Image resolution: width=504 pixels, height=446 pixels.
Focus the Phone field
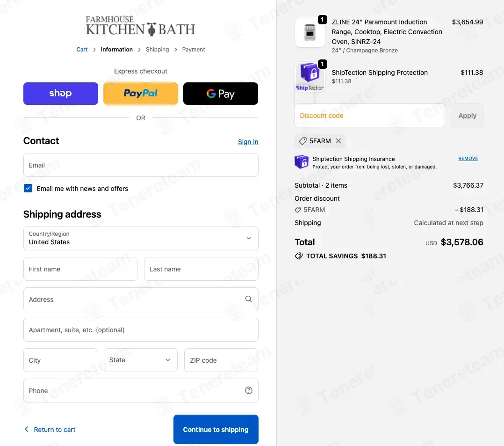[x=141, y=391]
